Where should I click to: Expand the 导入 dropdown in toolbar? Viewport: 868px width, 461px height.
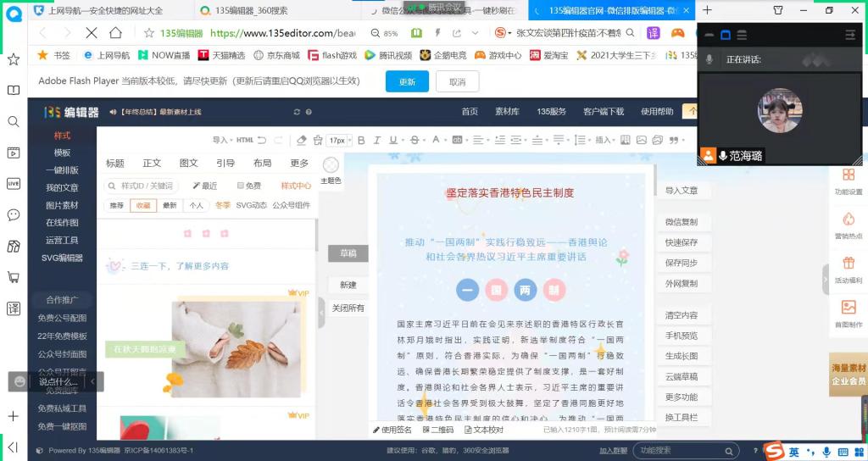point(221,140)
